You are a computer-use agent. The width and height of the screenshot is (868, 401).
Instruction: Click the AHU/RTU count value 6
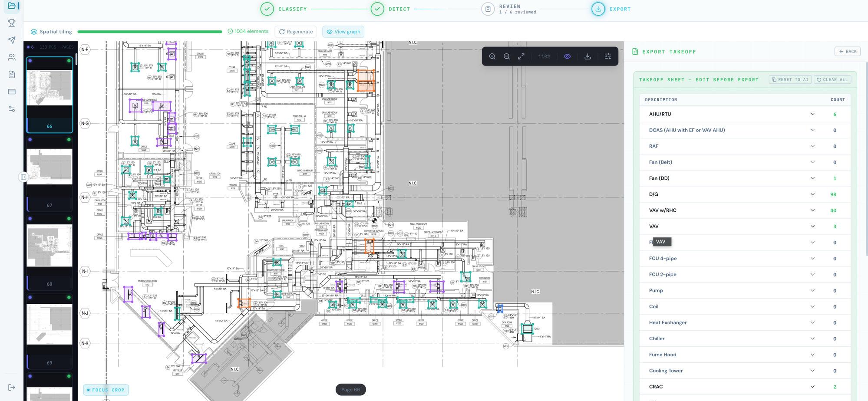click(x=835, y=114)
